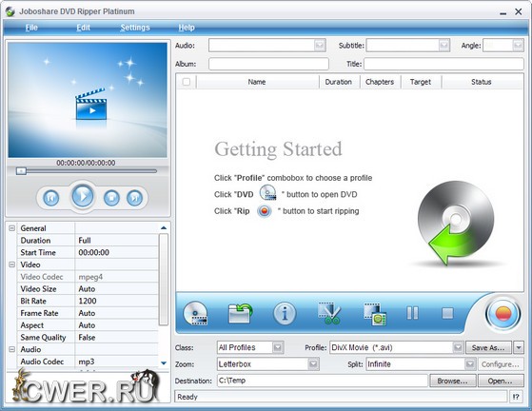The image size is (532, 411).
Task: Play the preview video
Action: coord(83,196)
